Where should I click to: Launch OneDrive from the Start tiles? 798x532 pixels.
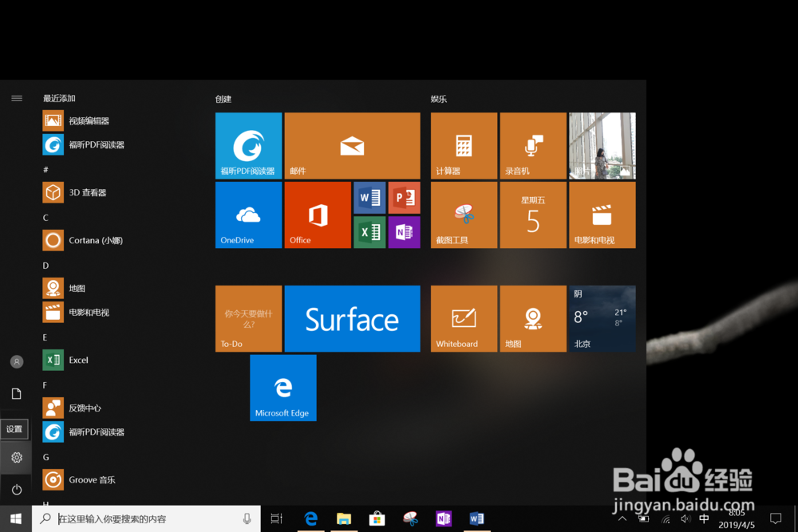coord(248,215)
